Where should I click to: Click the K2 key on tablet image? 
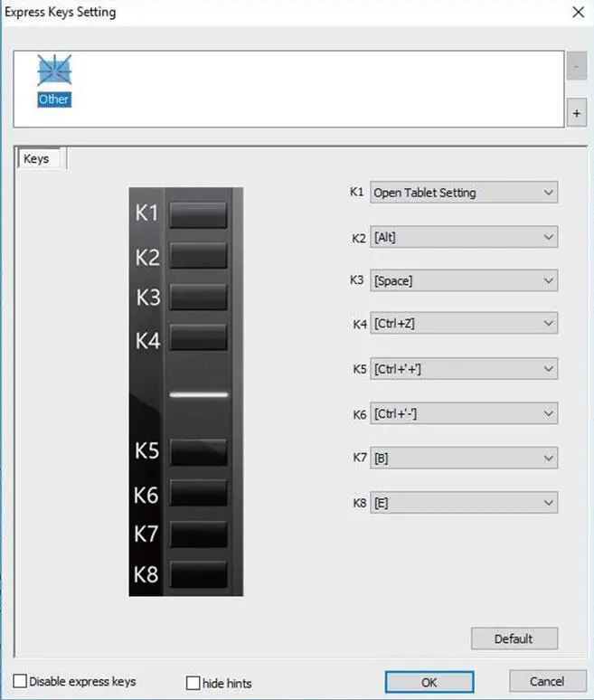198,255
